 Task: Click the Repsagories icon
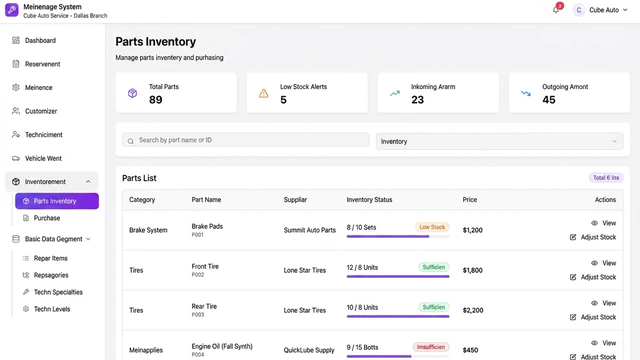[26, 275]
